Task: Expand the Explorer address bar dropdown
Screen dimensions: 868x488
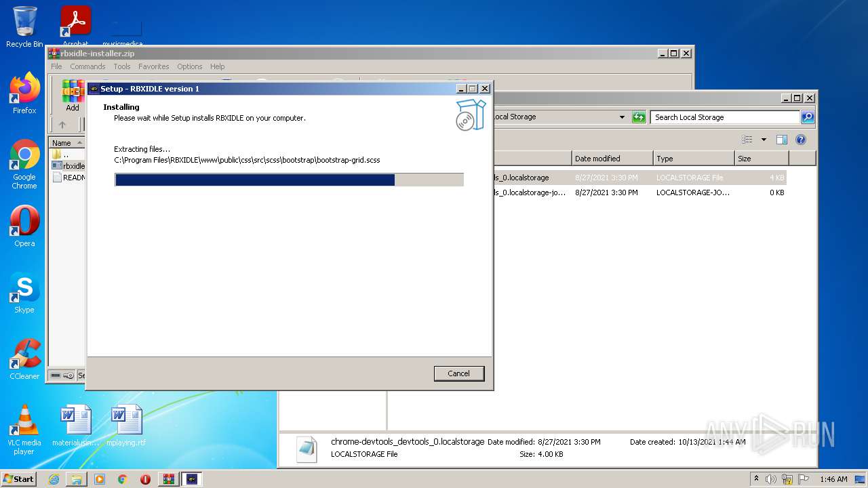Action: tap(622, 117)
